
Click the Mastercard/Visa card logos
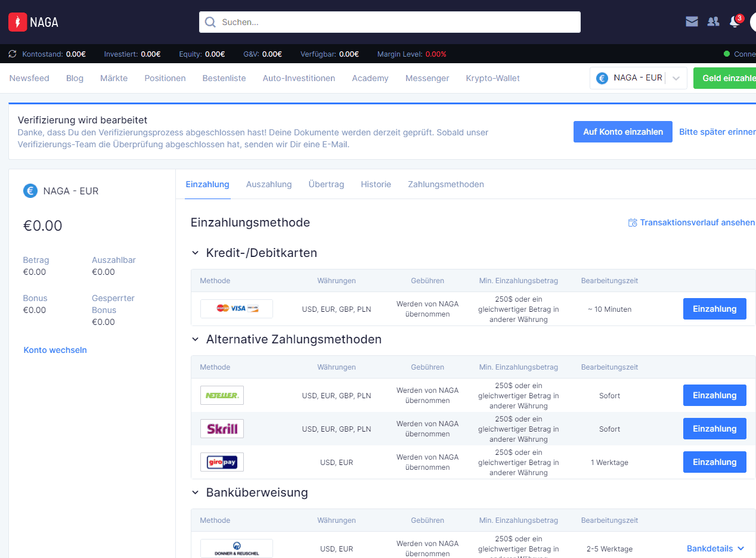coord(237,309)
